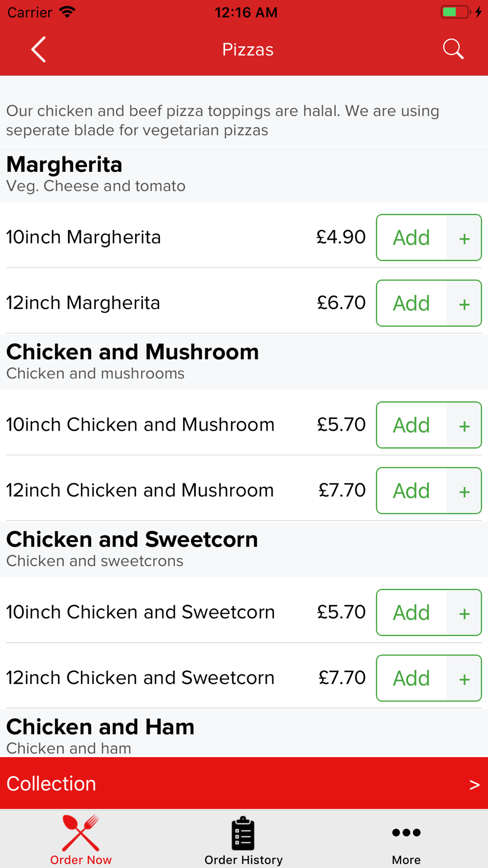The image size is (488, 868).
Task: Tap plus icon for 10inch Chicken and Mushroom
Action: coord(464,426)
